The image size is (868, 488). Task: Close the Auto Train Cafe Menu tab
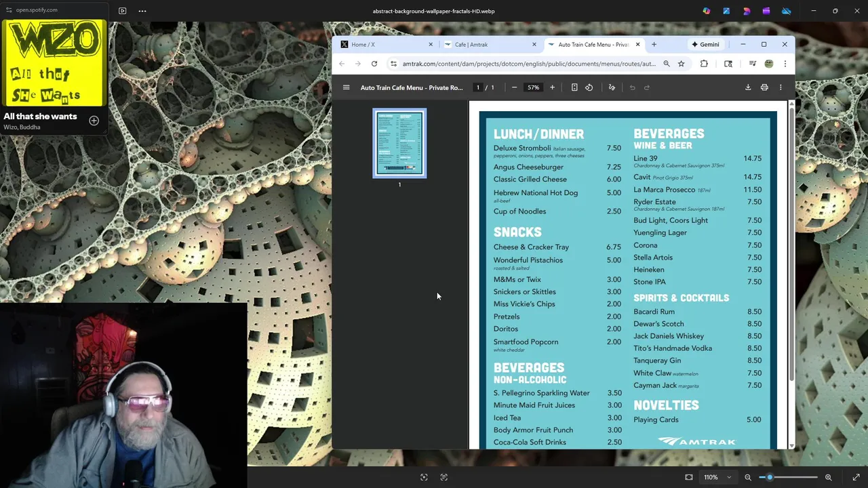[x=637, y=45]
